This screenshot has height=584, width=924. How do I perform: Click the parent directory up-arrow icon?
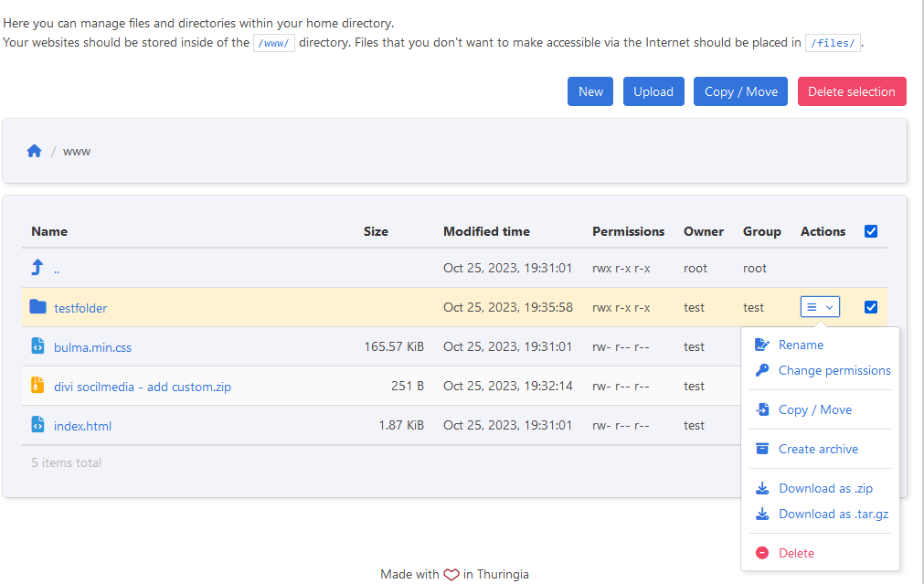click(37, 268)
